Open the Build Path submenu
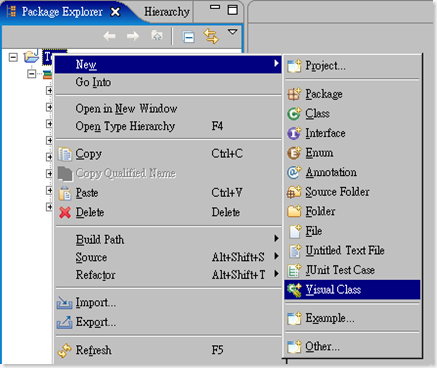Screen dimensions: 437x368 168,239
